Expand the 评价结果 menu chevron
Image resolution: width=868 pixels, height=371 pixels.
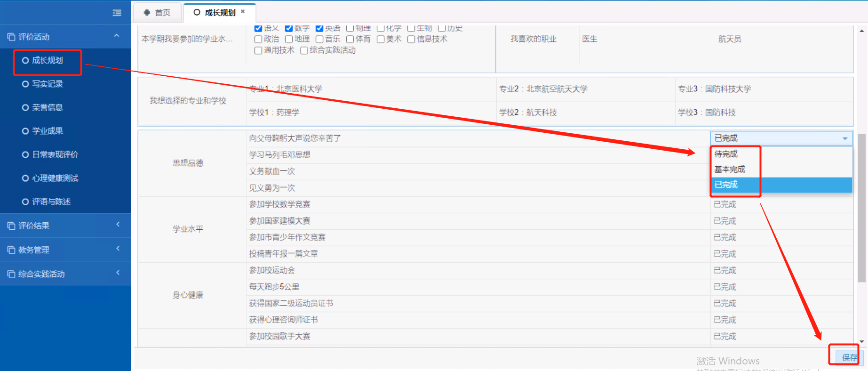pyautogui.click(x=118, y=225)
